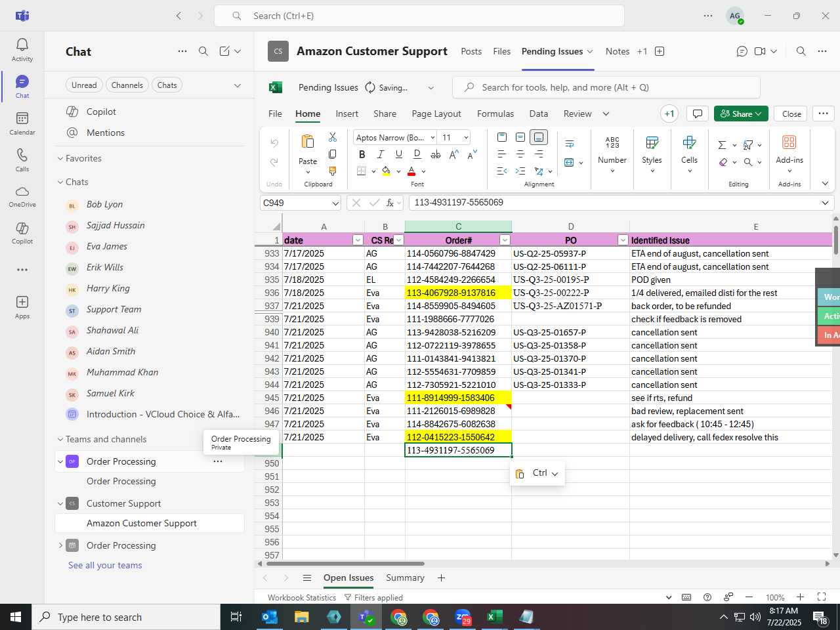Open the Bob Lyon chat
Viewport: 840px width, 630px height.
pos(150,204)
